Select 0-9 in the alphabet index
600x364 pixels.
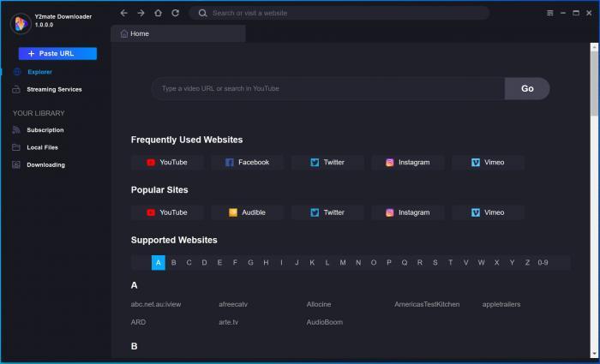543,263
